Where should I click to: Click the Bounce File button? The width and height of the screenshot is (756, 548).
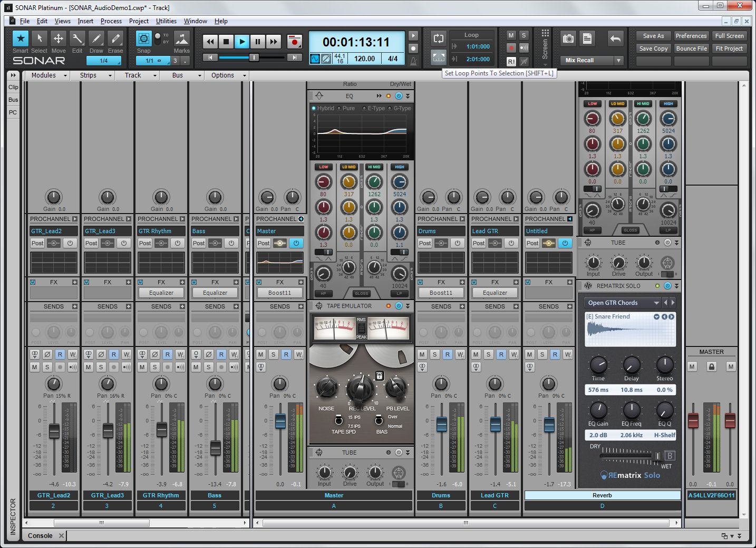pos(691,49)
